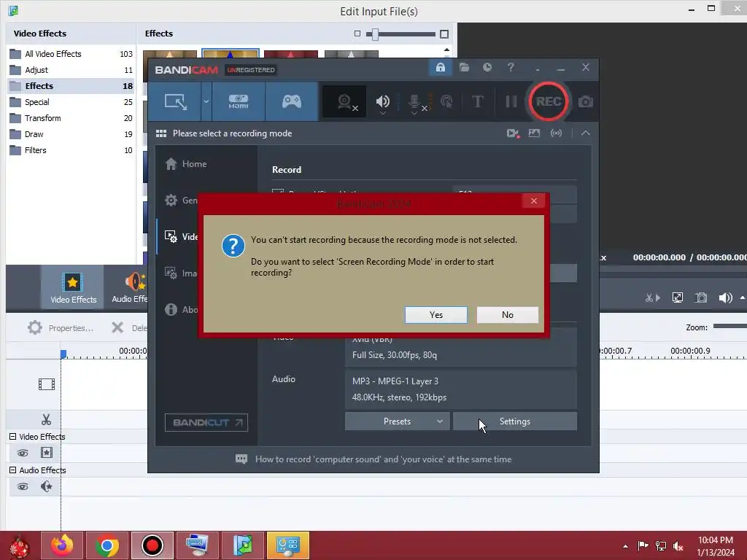Select Special effects folder
747x560 pixels.
point(71,102)
